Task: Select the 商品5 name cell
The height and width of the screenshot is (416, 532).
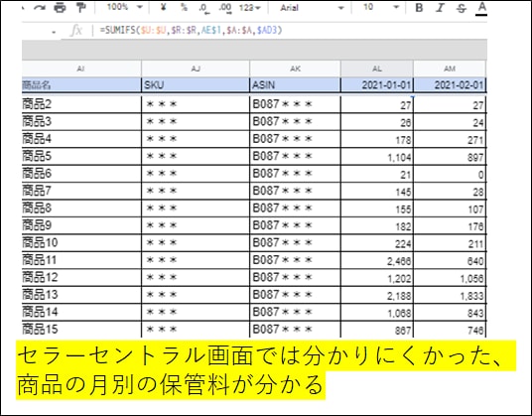Action: click(81, 156)
